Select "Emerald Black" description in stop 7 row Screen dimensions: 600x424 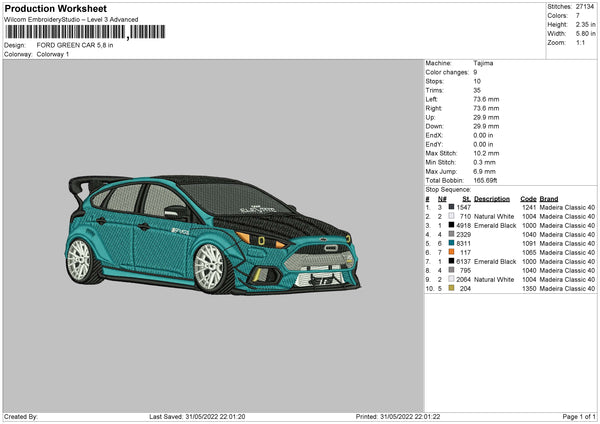pos(495,261)
